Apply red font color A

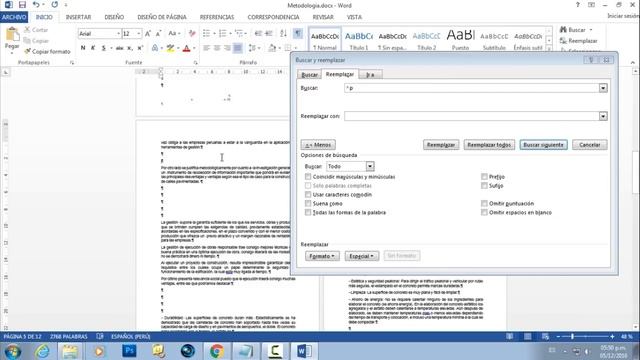[187, 48]
